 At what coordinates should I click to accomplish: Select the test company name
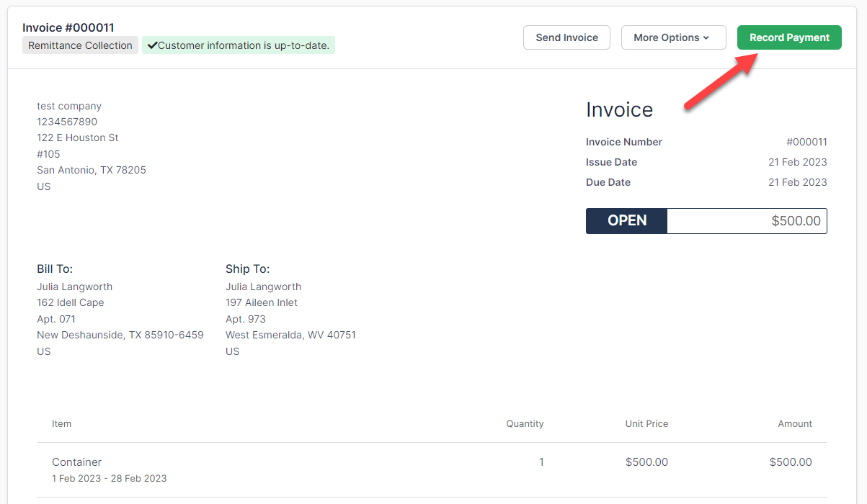click(68, 106)
